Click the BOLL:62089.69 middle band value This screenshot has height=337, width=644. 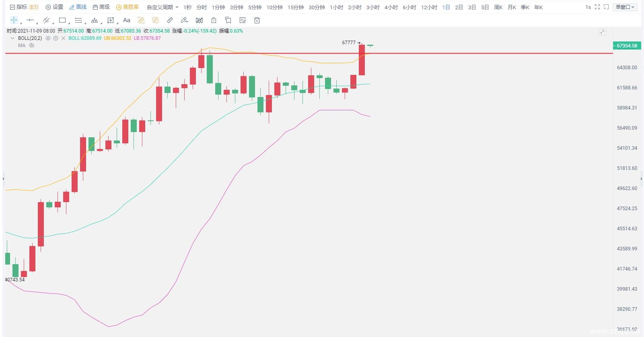(x=85, y=38)
